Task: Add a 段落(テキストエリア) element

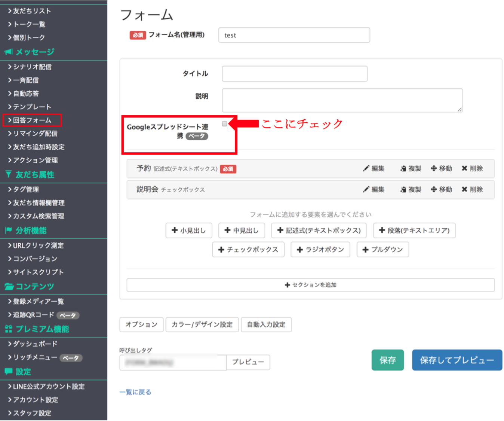Action: click(x=414, y=231)
